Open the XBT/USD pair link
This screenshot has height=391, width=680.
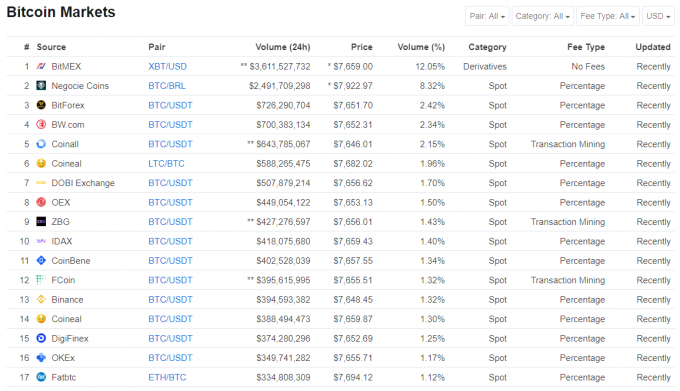[x=167, y=66]
